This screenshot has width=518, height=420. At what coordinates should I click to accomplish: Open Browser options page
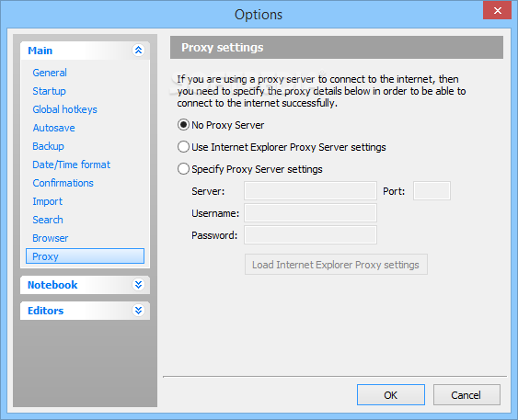click(51, 238)
